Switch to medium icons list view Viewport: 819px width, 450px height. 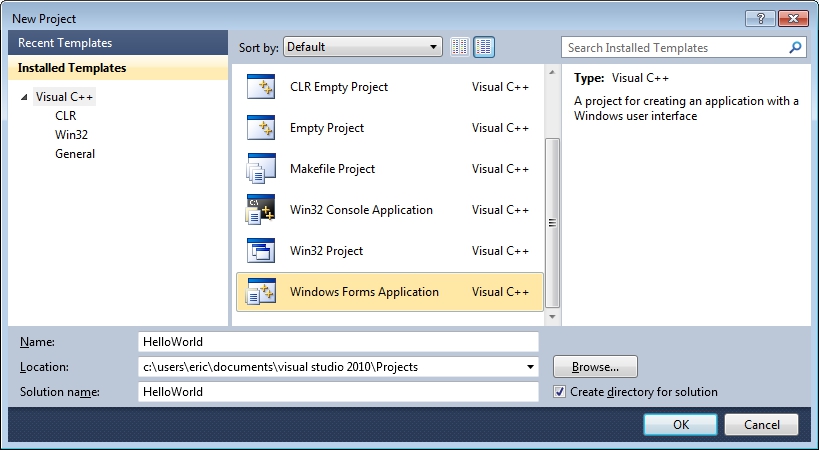click(x=484, y=47)
